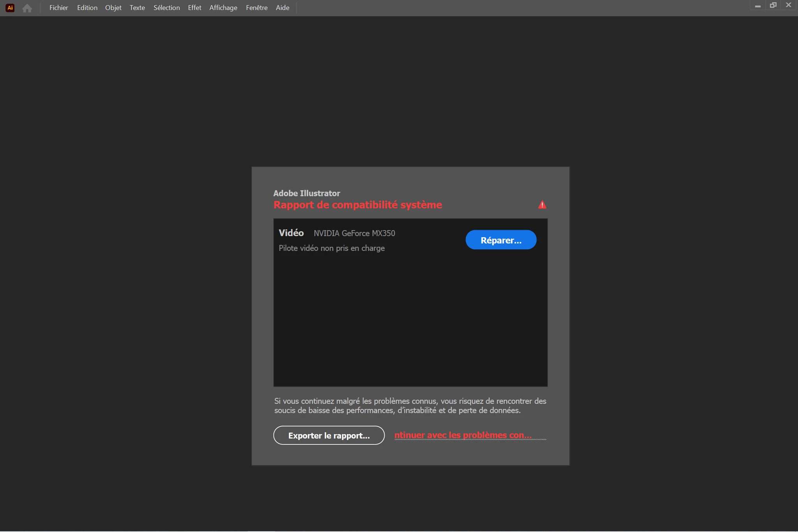This screenshot has height=532, width=798.
Task: Close the Illustrator window
Action: (788, 5)
